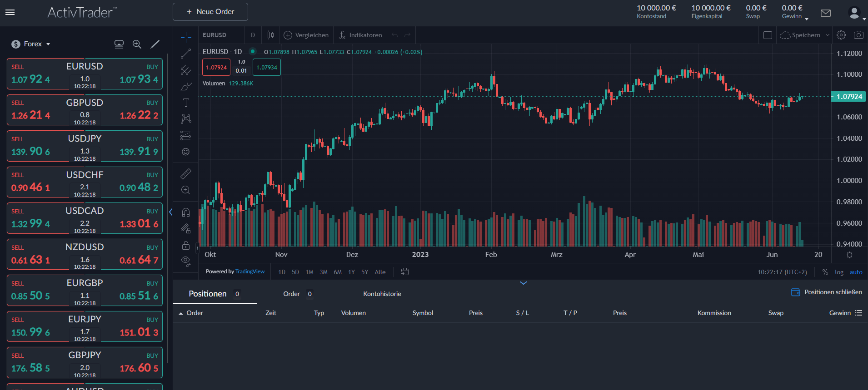Open chart settings gear icon
This screenshot has width=868, height=390.
[841, 35]
